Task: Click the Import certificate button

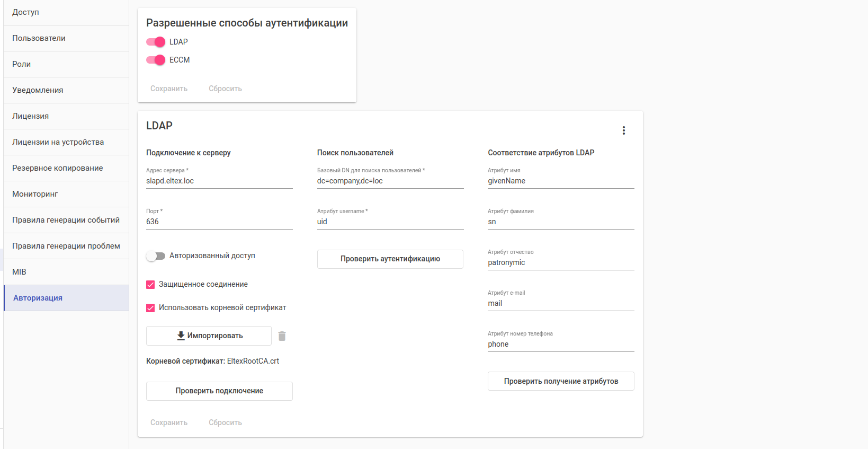Action: [209, 336]
